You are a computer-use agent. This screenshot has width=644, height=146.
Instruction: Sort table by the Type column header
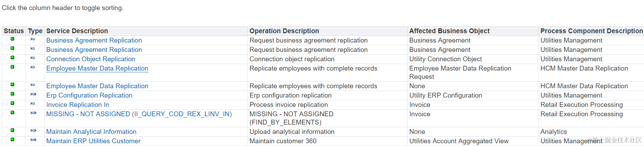point(35,31)
